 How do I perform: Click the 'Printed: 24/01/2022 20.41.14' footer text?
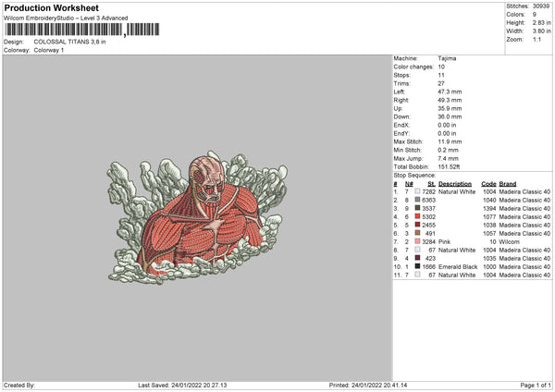[368, 385]
